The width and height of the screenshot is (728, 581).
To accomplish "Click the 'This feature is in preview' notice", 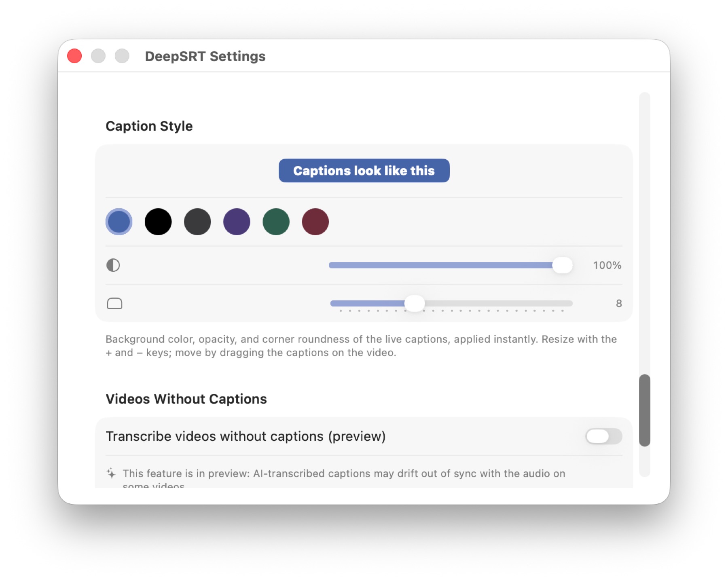I will pos(344,479).
